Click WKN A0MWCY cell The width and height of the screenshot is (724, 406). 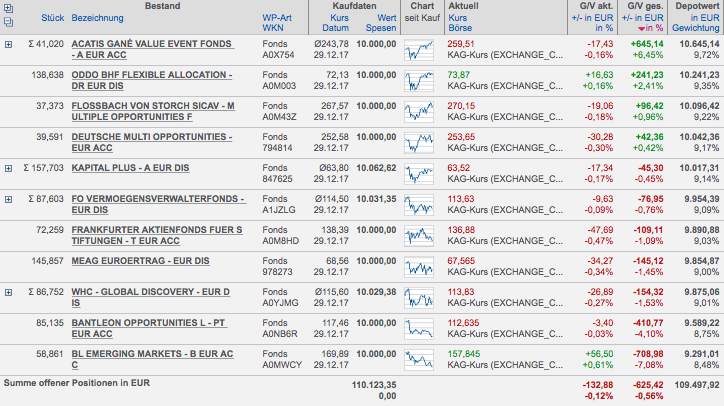tap(282, 365)
